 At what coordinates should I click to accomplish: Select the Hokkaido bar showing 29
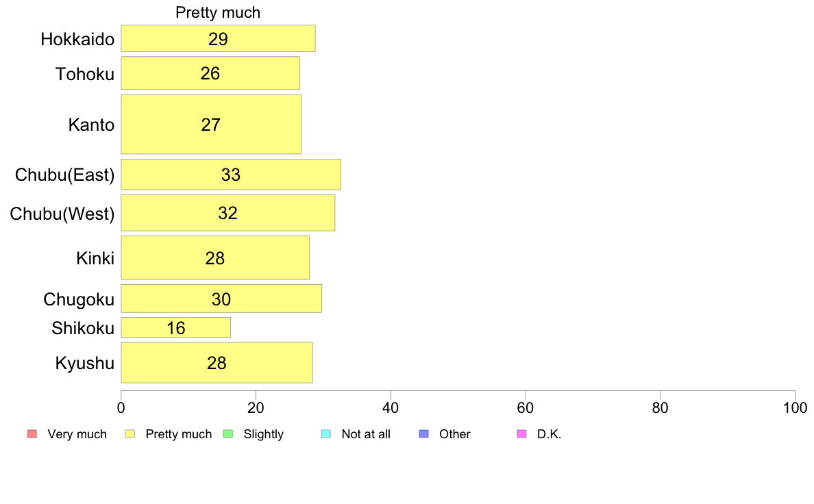[x=218, y=38]
